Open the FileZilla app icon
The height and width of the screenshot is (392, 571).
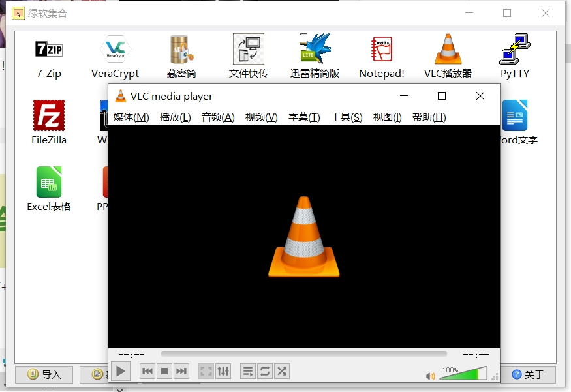click(x=49, y=115)
